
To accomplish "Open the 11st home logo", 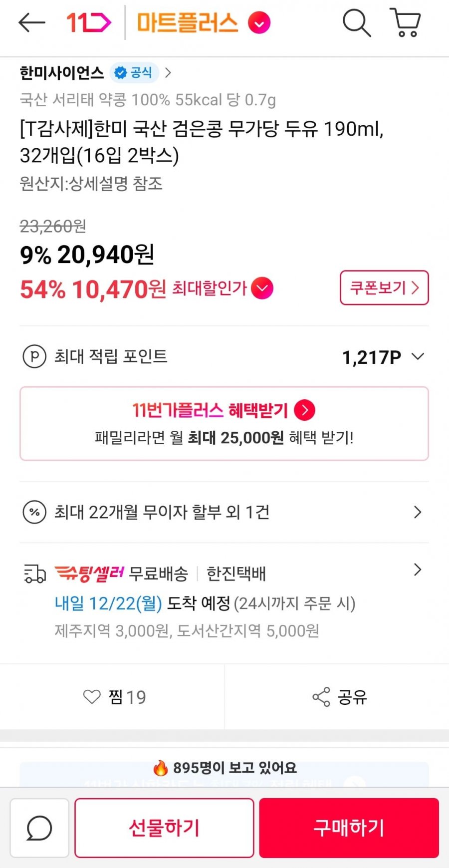I will coord(88,22).
